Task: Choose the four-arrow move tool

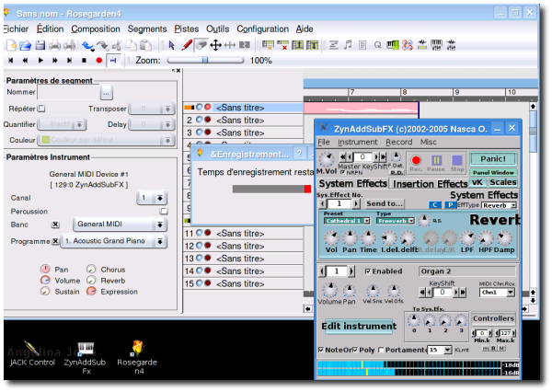Action: [x=215, y=45]
